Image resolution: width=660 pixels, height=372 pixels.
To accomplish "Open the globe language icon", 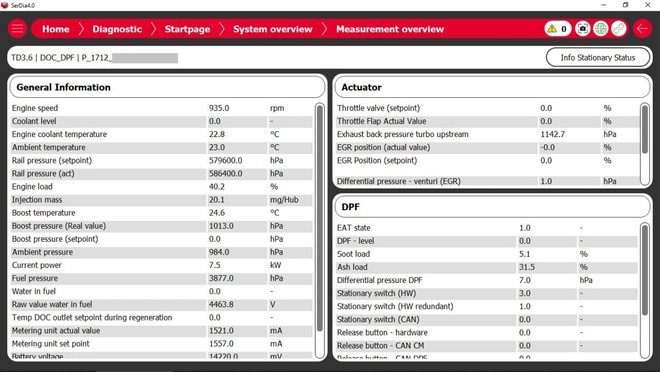I will (601, 29).
